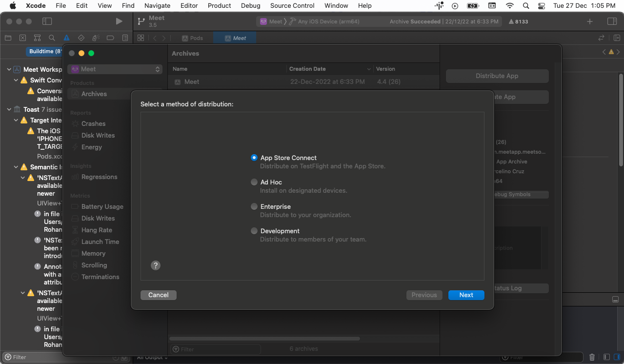Open the Test navigator diamond icon
Image resolution: width=624 pixels, height=364 pixels.
(x=81, y=38)
